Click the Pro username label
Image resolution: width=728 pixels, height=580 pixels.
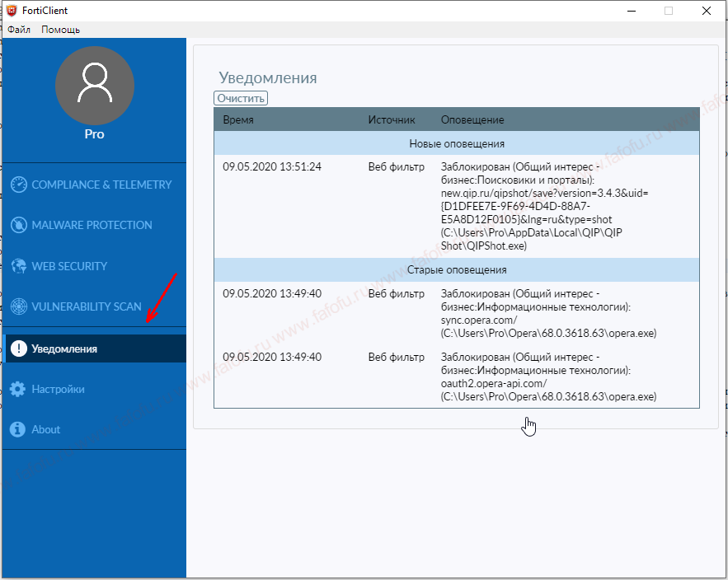point(94,134)
